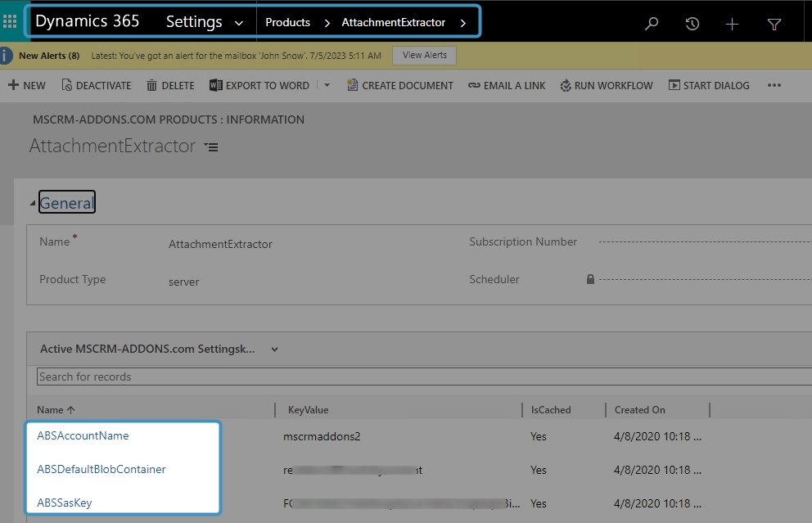The height and width of the screenshot is (523, 812).
Task: Click START DIALOG command
Action: tap(709, 85)
